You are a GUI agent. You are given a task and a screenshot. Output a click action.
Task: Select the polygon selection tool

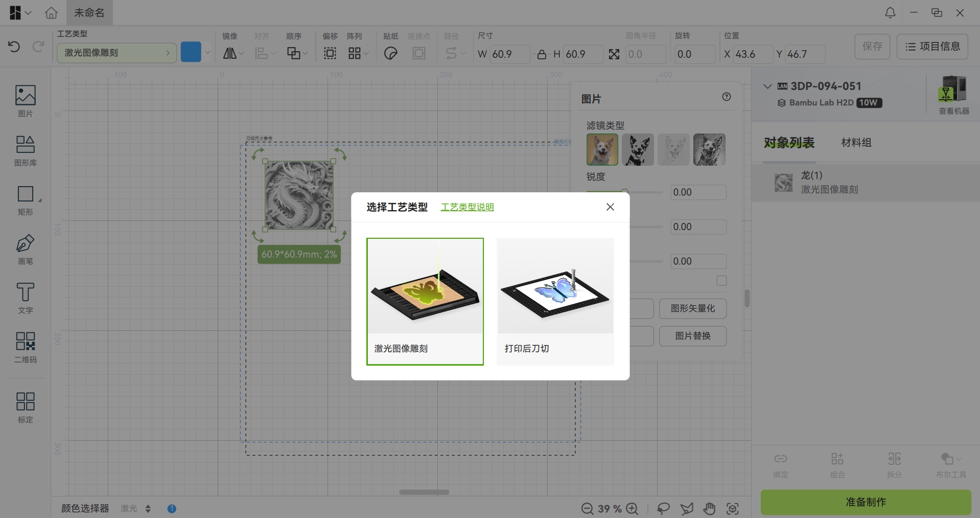click(687, 509)
